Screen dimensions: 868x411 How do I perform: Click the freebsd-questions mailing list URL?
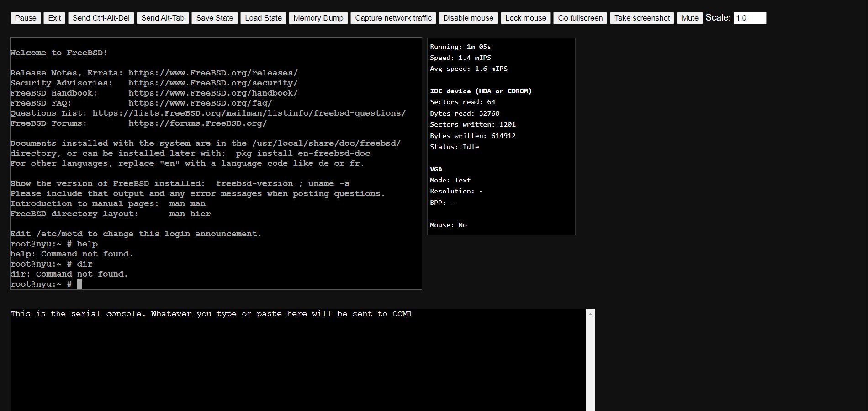249,113
